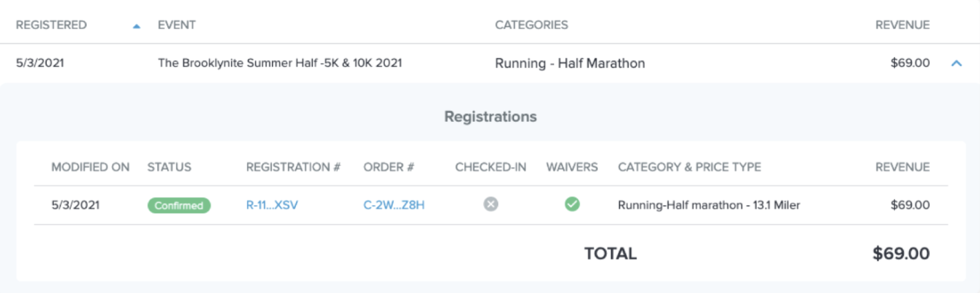Image resolution: width=980 pixels, height=293 pixels.
Task: Click the Category & Price Type header
Action: pos(690,167)
